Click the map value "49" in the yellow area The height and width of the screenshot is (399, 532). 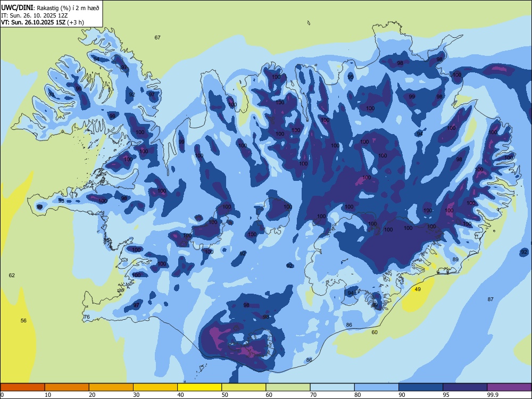pyautogui.click(x=418, y=289)
